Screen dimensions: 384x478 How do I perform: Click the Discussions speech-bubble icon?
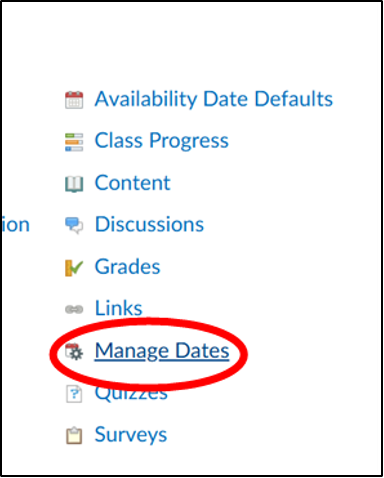pyautogui.click(x=74, y=226)
